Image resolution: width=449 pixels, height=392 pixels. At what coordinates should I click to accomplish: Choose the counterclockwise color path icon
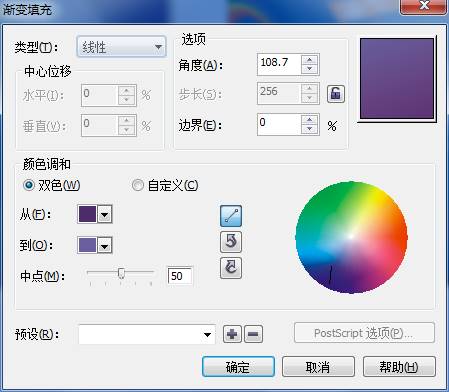[231, 242]
